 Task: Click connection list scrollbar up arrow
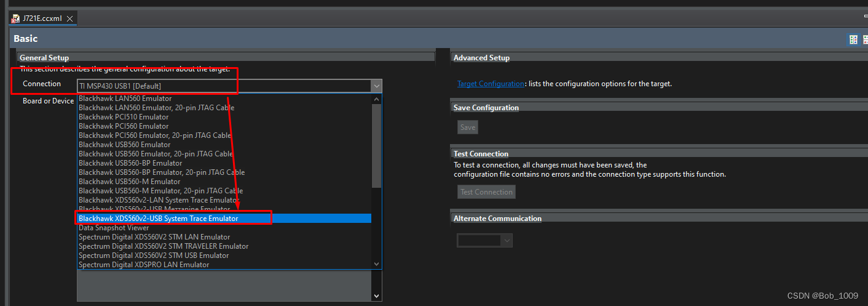coord(377,99)
